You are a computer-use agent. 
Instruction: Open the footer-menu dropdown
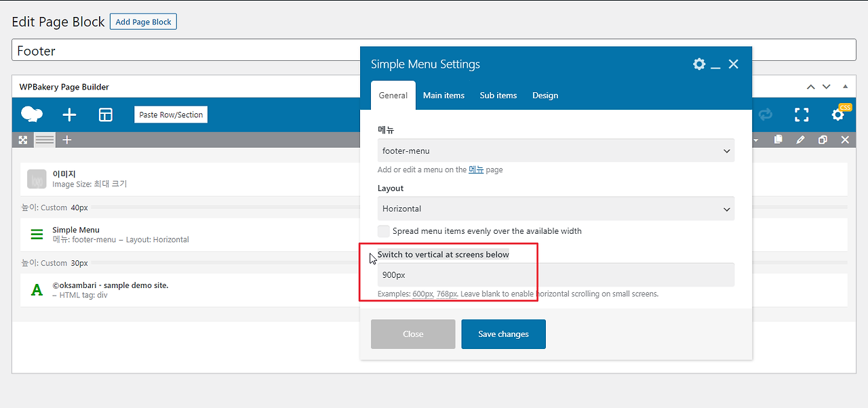(x=556, y=150)
